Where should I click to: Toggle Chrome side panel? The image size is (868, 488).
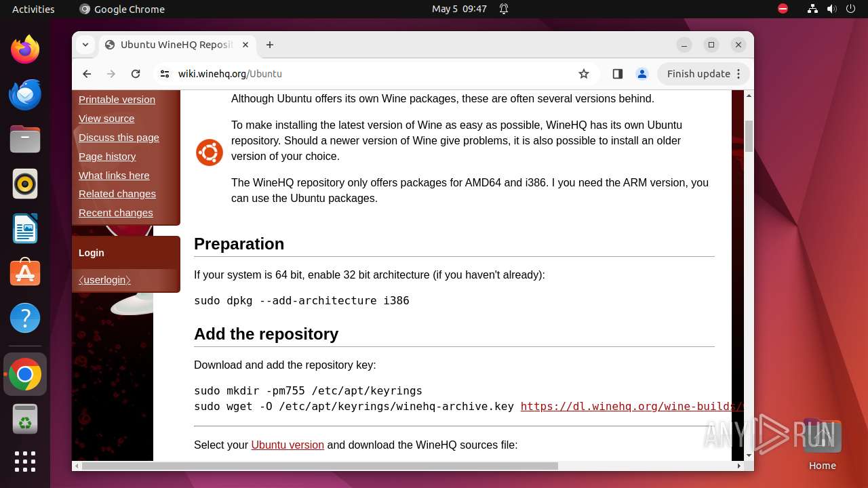[x=617, y=74]
